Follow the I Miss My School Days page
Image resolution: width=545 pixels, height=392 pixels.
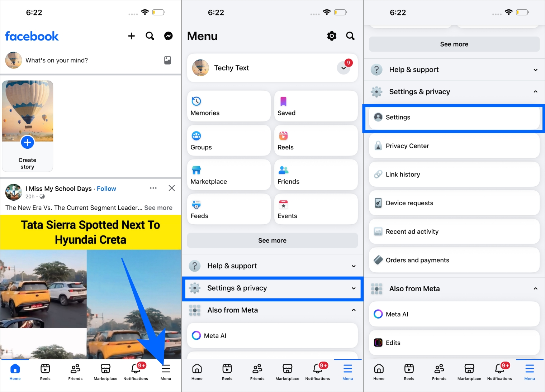(x=106, y=188)
